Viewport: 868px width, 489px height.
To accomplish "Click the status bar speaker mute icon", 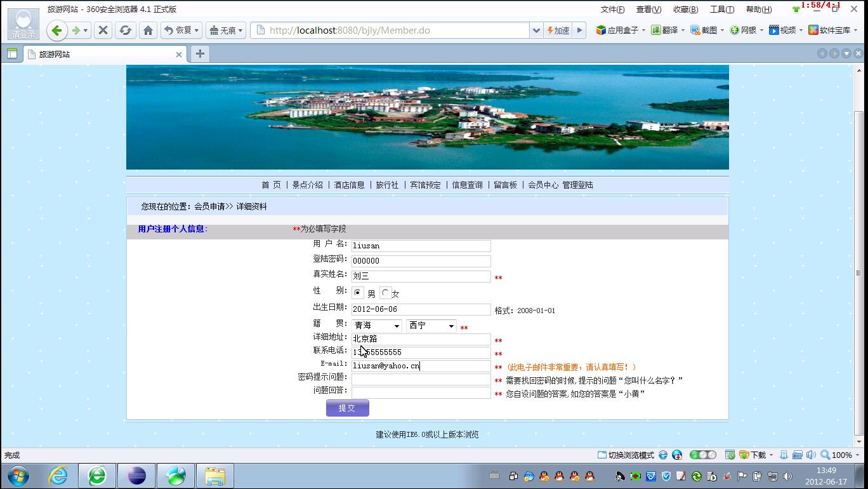I will coord(811,455).
